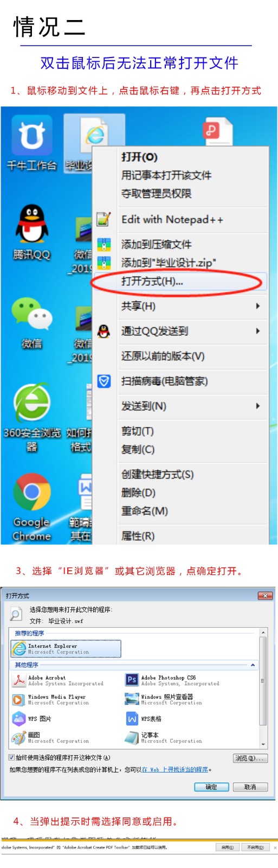Click the 360安全浏览器 desktop icon
The height and width of the screenshot is (868, 278).
point(31,418)
